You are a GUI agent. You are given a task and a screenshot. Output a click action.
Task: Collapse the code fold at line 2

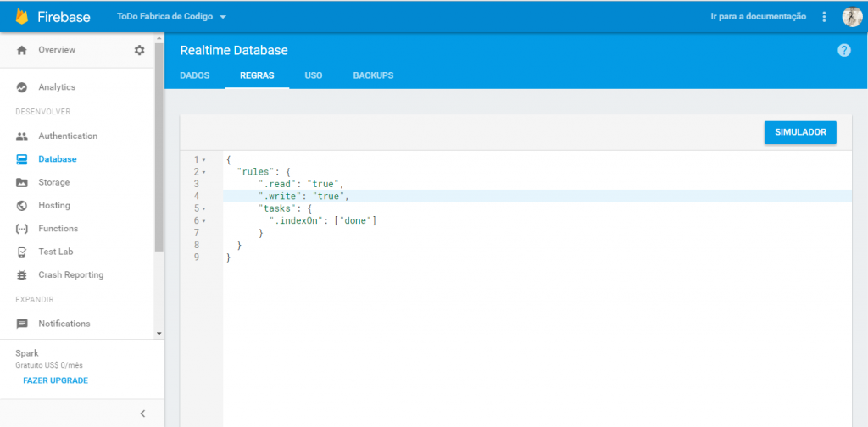[x=204, y=172]
